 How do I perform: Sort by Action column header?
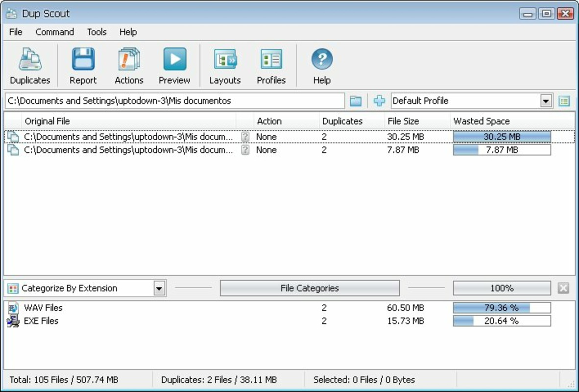click(287, 121)
